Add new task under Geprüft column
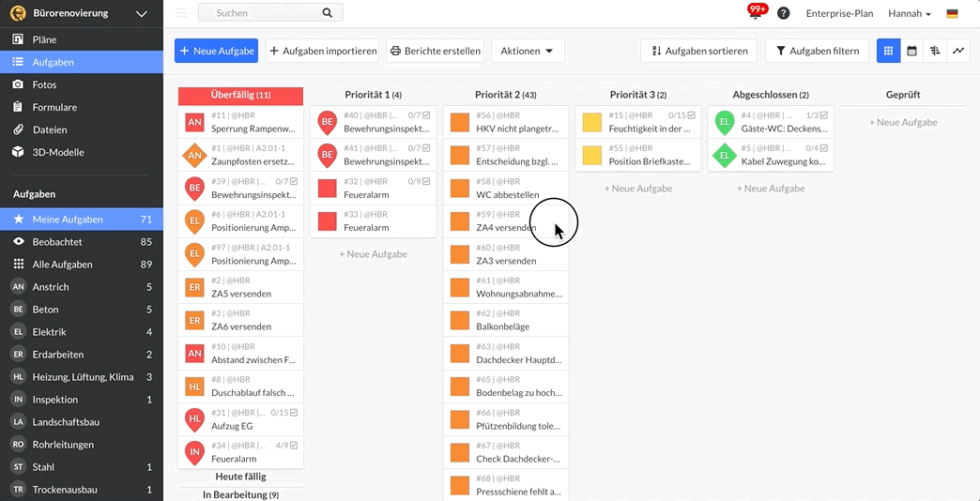 [903, 123]
